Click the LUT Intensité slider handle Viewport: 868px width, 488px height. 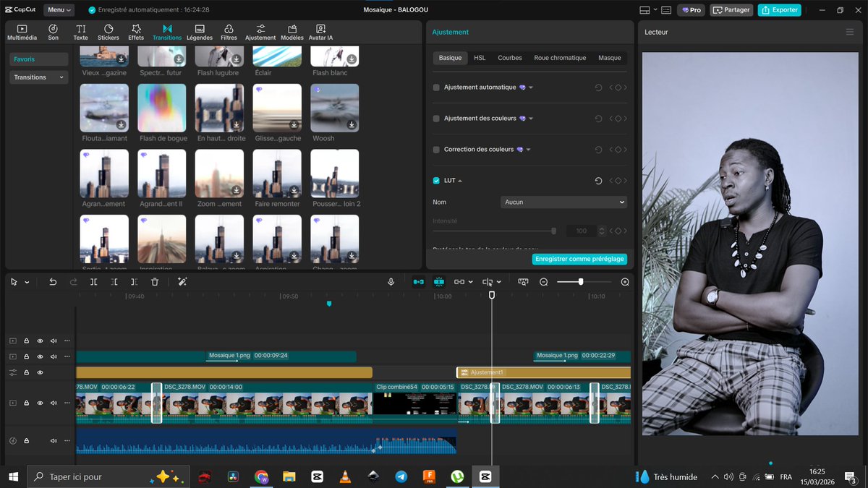coord(553,231)
